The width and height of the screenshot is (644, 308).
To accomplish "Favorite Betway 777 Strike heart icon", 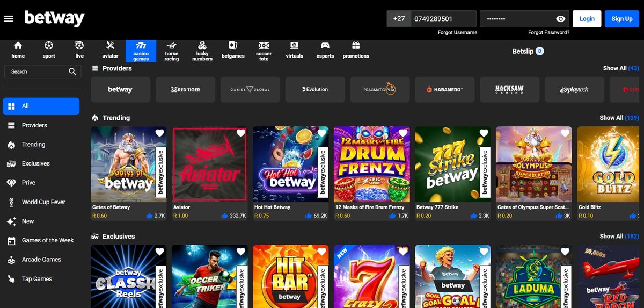I will 484,133.
